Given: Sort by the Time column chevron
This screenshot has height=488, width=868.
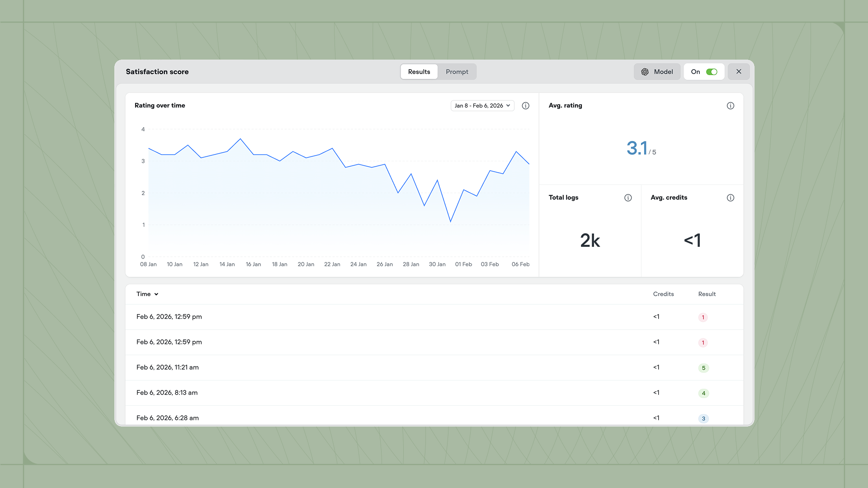Looking at the screenshot, I should pos(156,294).
